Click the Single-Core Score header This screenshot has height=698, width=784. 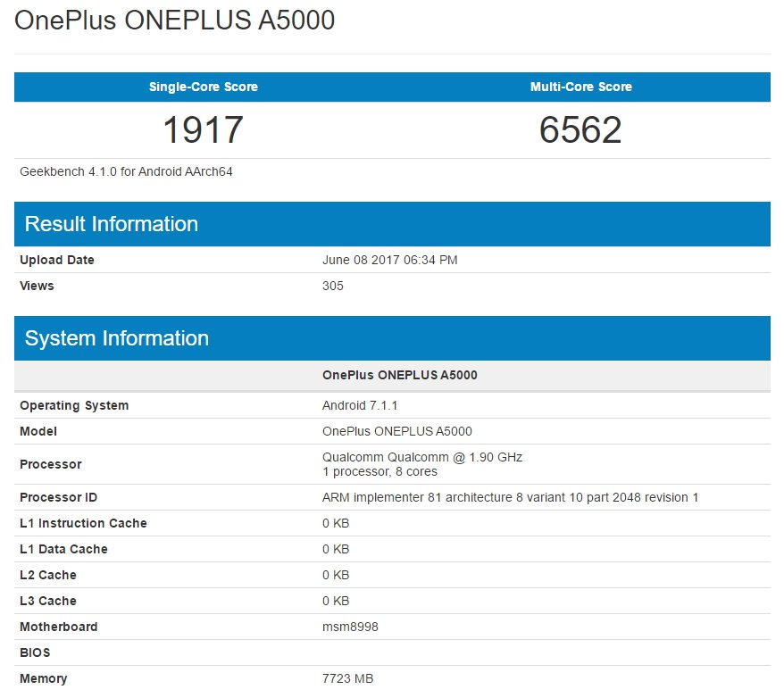[204, 87]
